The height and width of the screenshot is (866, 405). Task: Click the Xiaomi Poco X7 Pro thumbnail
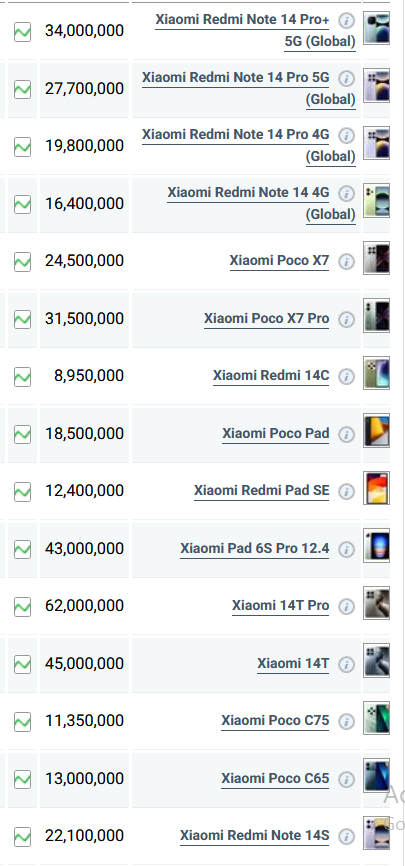(376, 315)
